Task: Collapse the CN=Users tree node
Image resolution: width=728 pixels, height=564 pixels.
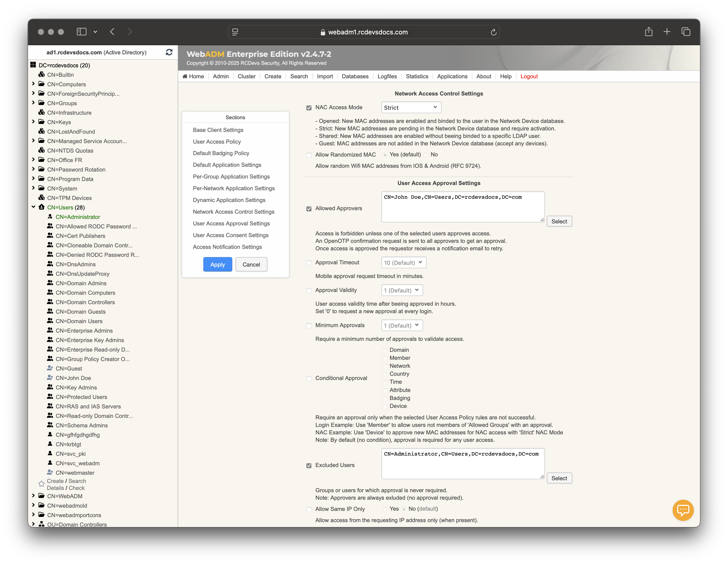Action: pyautogui.click(x=33, y=207)
